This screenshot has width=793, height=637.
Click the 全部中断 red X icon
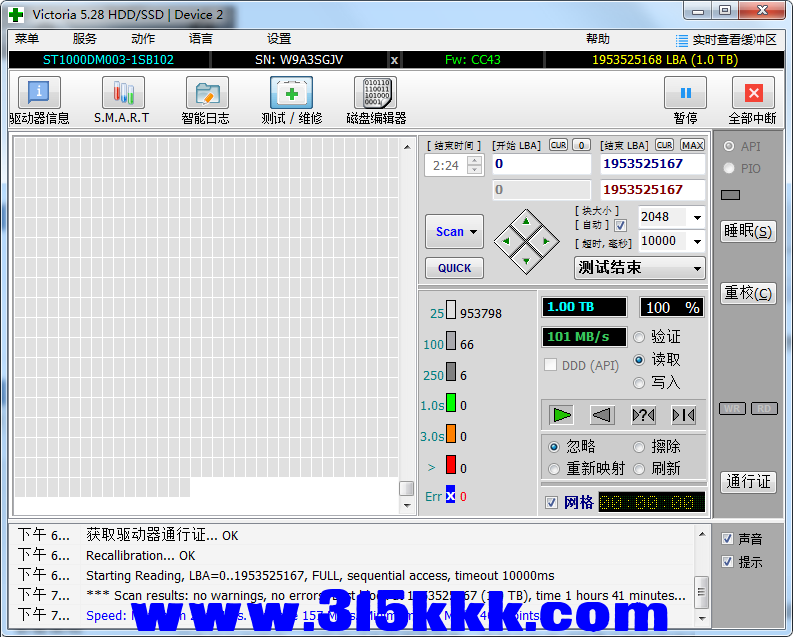[x=753, y=93]
